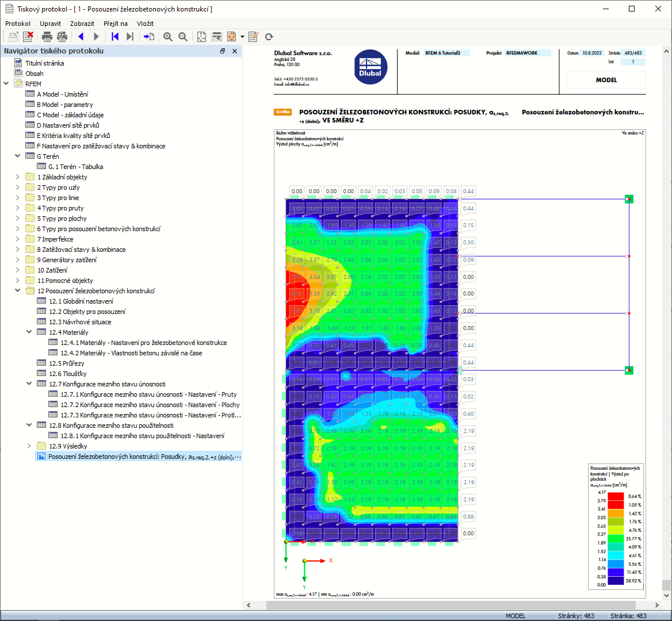Select 12.5 Průřezy item
This screenshot has width=672, height=621.
(66, 363)
